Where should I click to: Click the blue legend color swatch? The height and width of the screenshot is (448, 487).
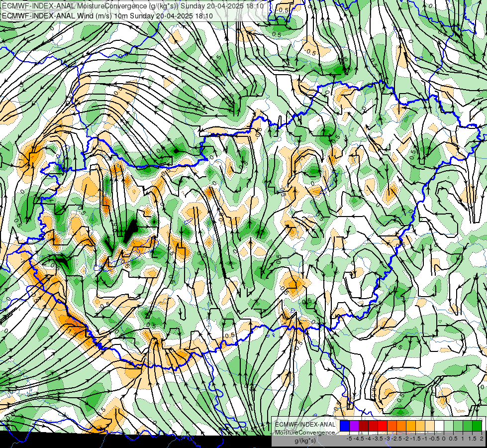[345, 426]
